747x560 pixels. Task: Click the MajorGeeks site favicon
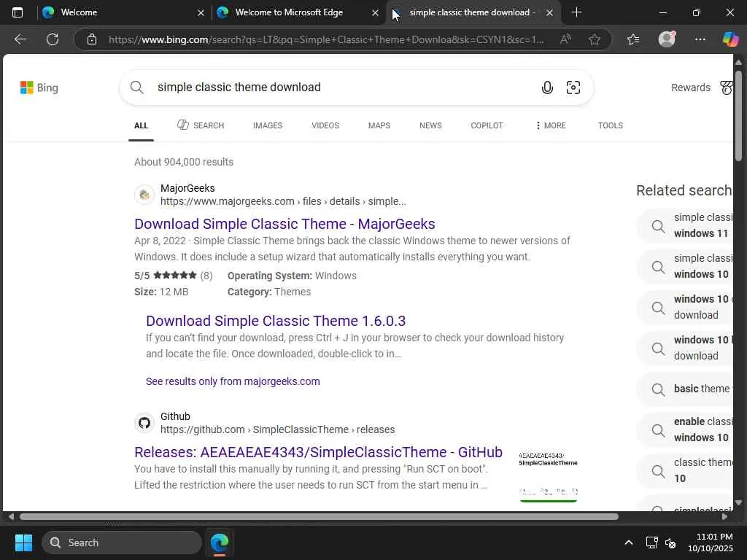pyautogui.click(x=144, y=195)
